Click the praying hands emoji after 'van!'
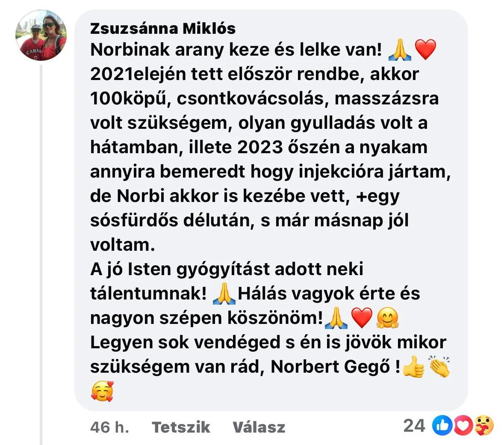Viewport: 504px width, 445px height. pos(400,50)
